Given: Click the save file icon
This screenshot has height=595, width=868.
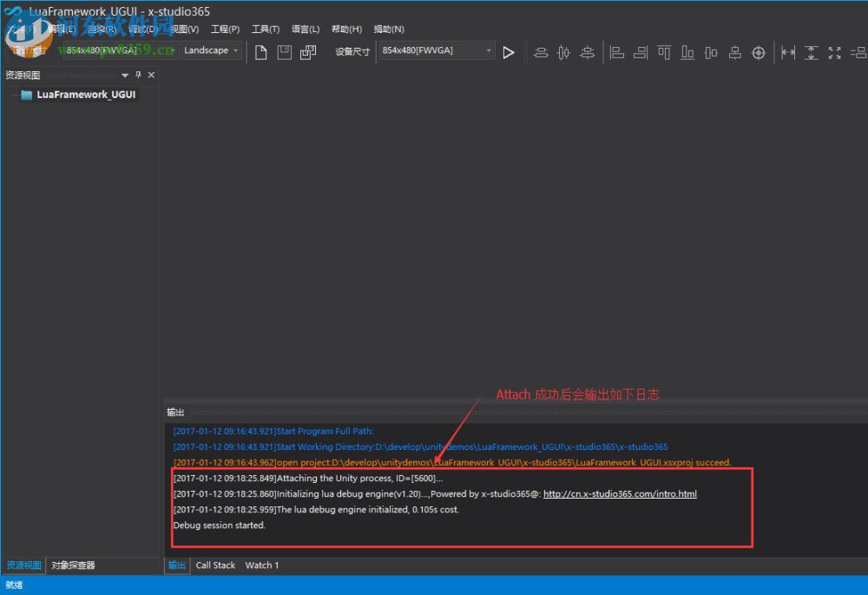Looking at the screenshot, I should coord(284,52).
